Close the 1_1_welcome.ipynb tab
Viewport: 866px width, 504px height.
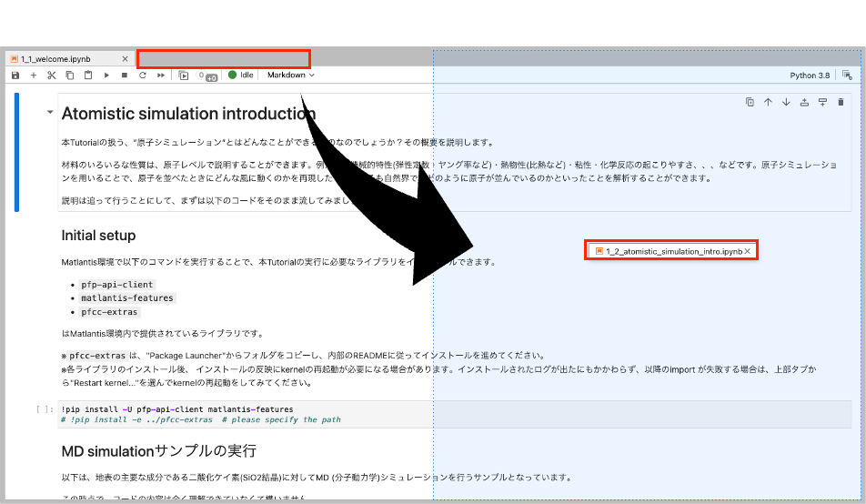tap(125, 59)
